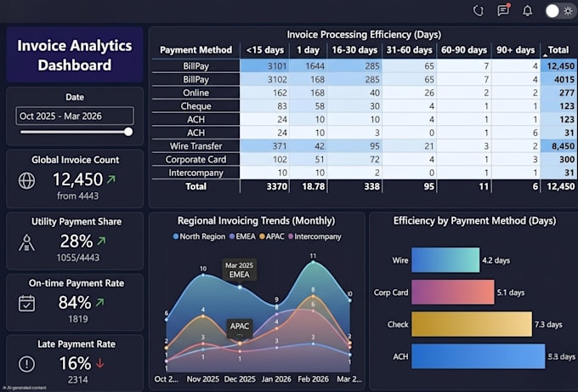The height and width of the screenshot is (392, 578).
Task: Click the refresh icon in top bar
Action: click(x=478, y=11)
